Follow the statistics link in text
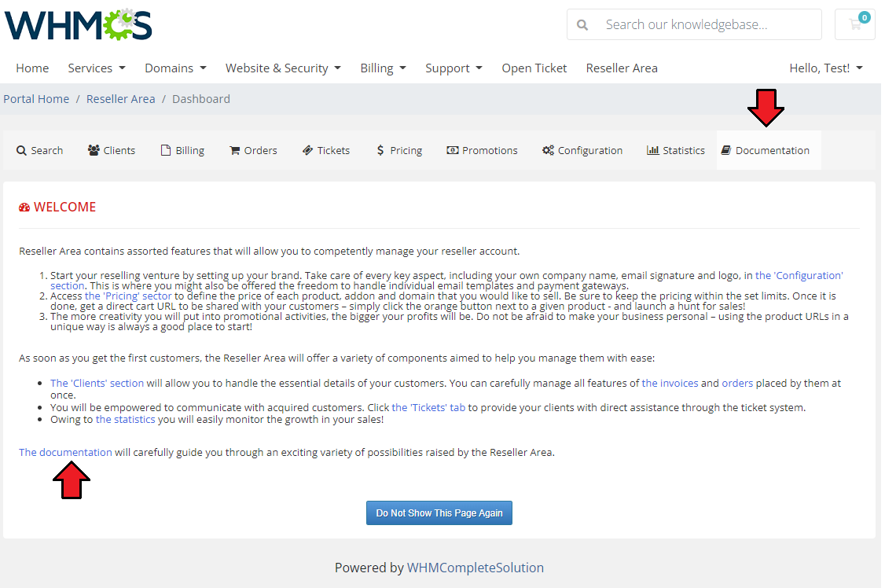 tap(125, 419)
